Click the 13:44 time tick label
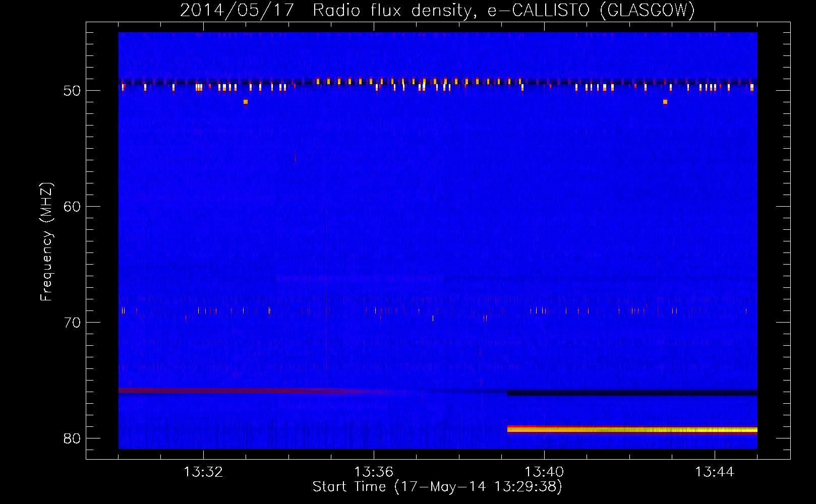This screenshot has height=504, width=816. [x=715, y=472]
